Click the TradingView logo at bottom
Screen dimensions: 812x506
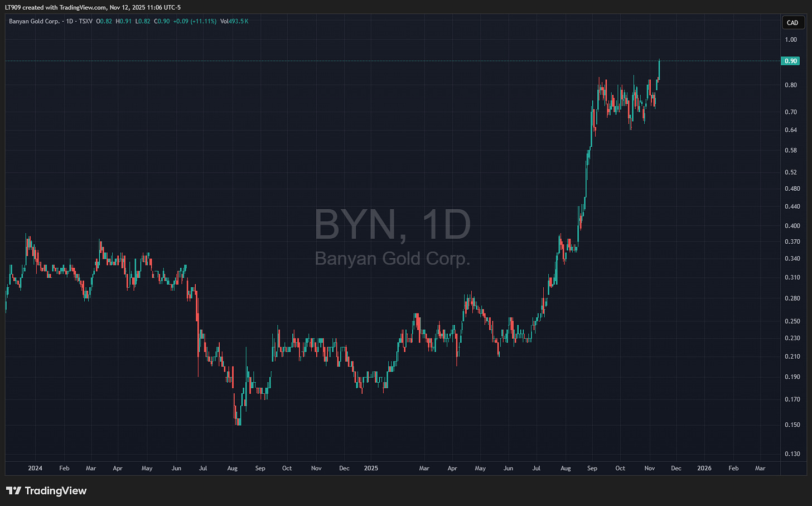[47, 491]
